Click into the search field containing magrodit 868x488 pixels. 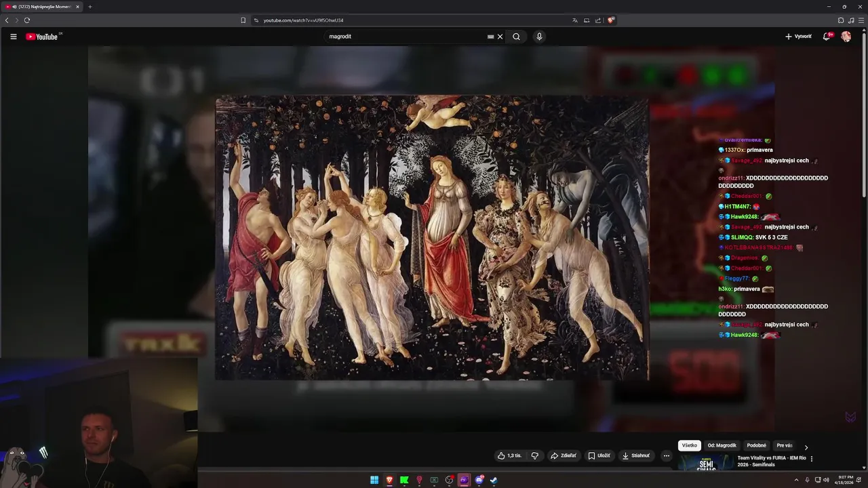tap(406, 37)
